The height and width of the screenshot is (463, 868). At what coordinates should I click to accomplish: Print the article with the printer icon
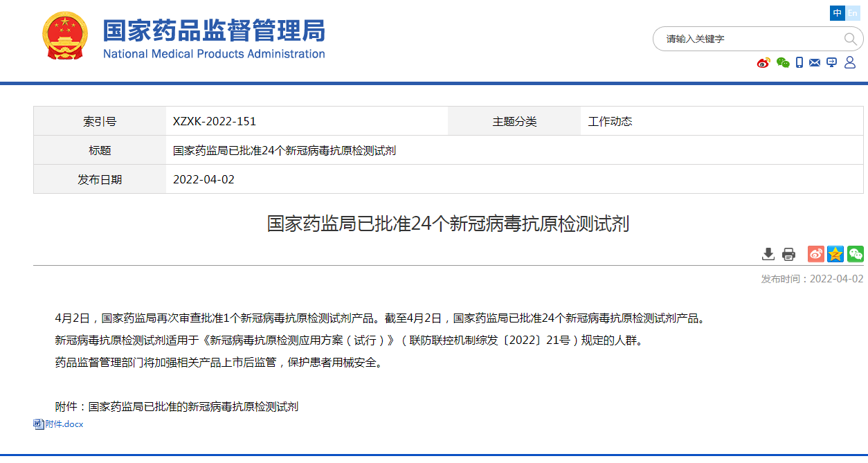tap(788, 254)
